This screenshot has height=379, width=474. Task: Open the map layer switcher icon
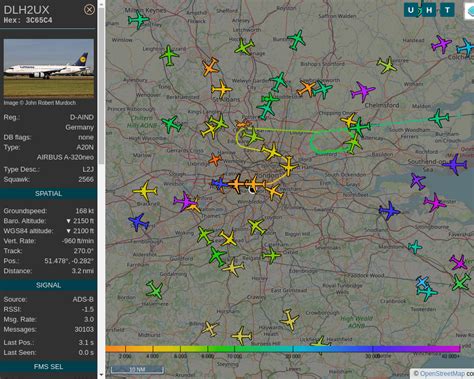click(x=469, y=11)
